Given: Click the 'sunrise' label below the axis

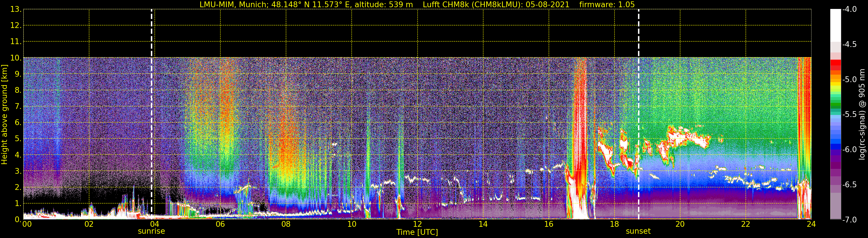Looking at the screenshot, I should (151, 231).
